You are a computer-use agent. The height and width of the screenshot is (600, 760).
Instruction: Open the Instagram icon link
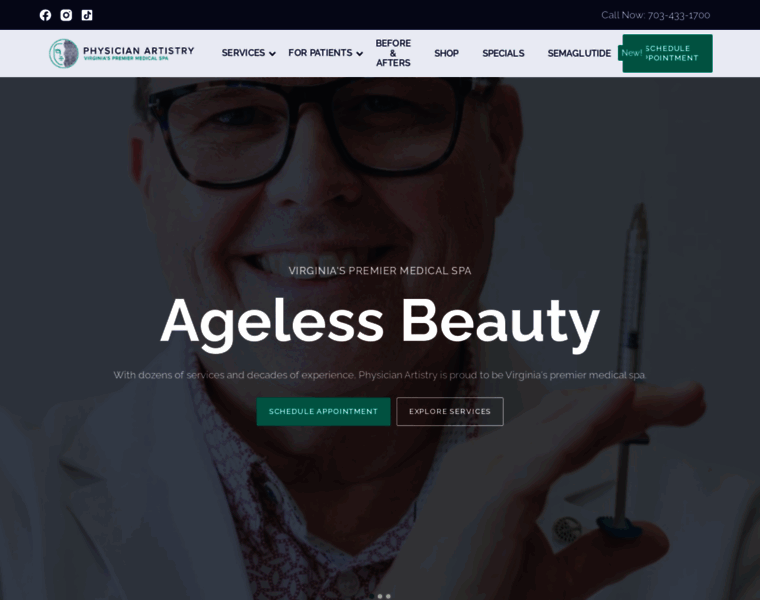click(x=66, y=15)
